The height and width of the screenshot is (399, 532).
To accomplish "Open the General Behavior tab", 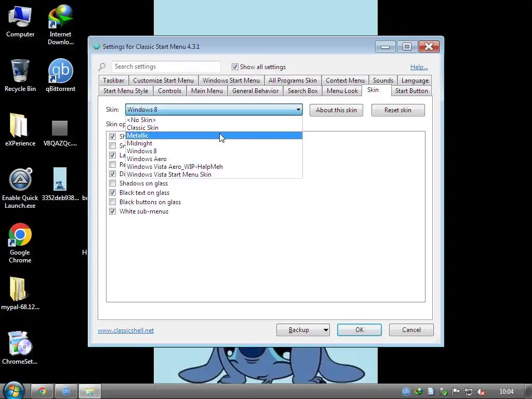I will tap(255, 91).
